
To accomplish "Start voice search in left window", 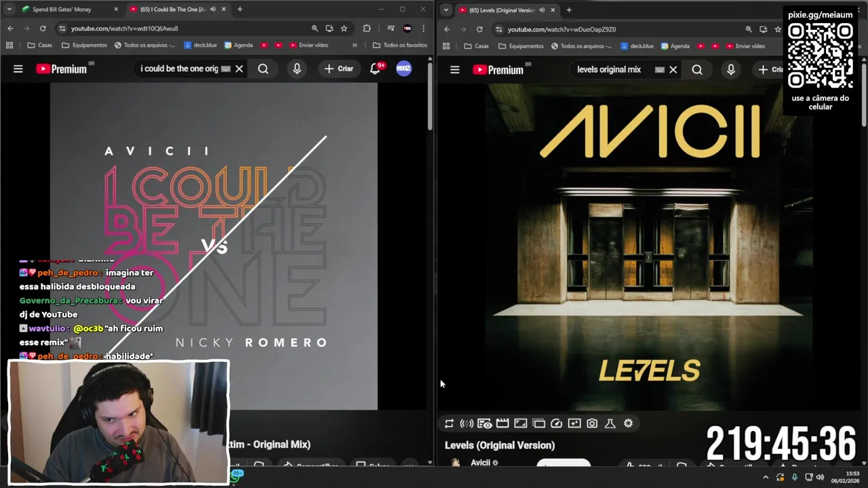I will (297, 68).
